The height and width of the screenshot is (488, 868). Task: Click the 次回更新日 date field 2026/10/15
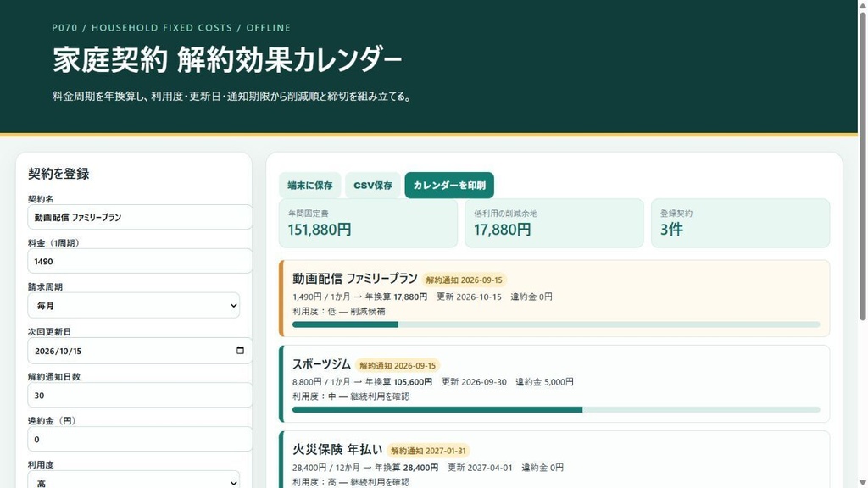140,351
